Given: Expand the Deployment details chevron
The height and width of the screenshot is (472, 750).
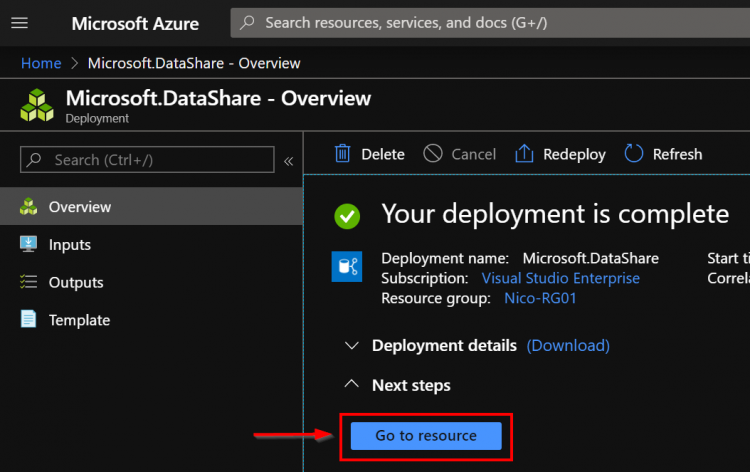Looking at the screenshot, I should 352,345.
